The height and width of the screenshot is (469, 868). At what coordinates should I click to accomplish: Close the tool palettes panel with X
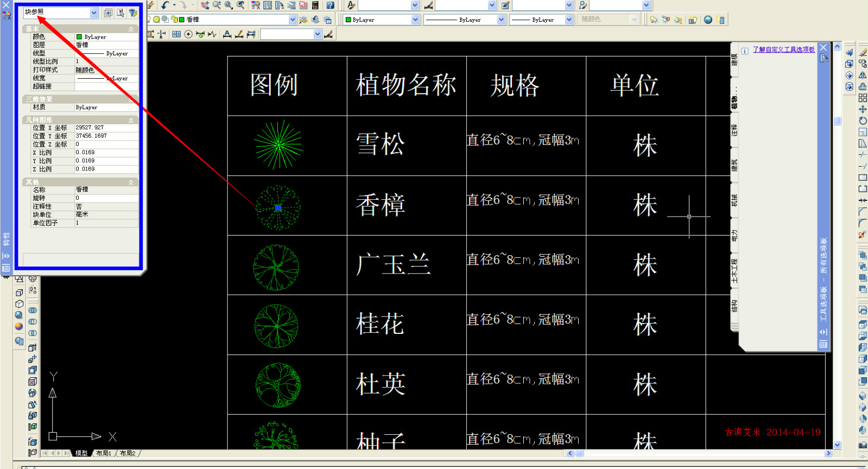(823, 48)
